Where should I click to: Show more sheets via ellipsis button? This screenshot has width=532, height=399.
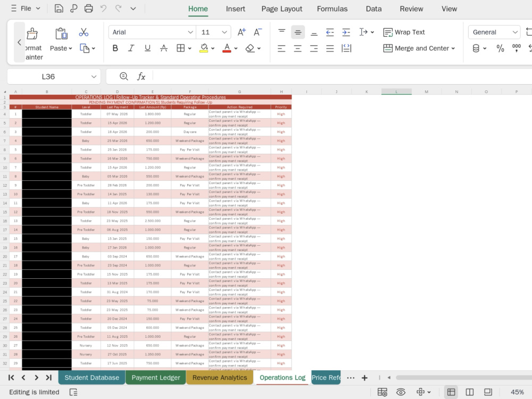point(351,378)
